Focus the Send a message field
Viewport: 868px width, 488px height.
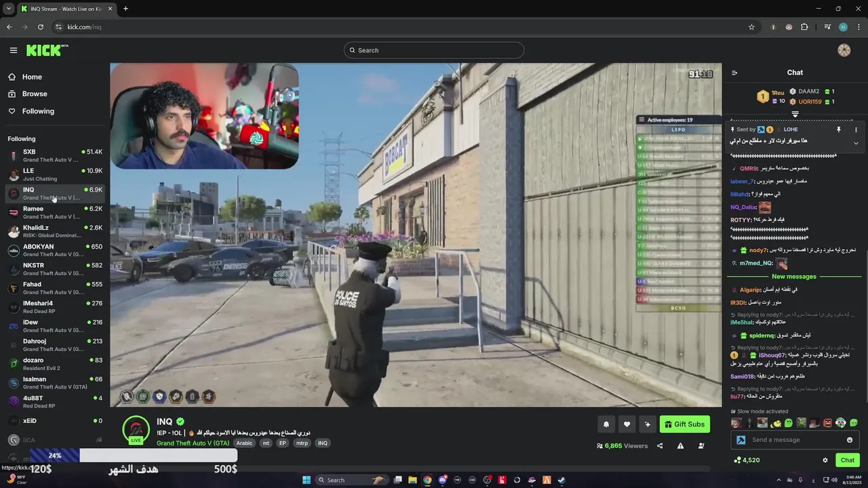tap(795, 440)
